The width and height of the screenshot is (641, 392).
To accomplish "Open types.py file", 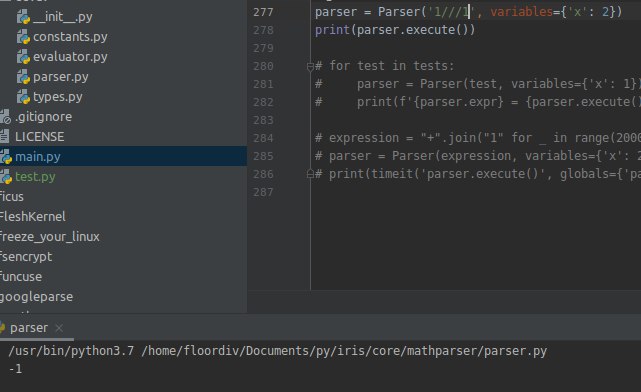I will tap(57, 97).
